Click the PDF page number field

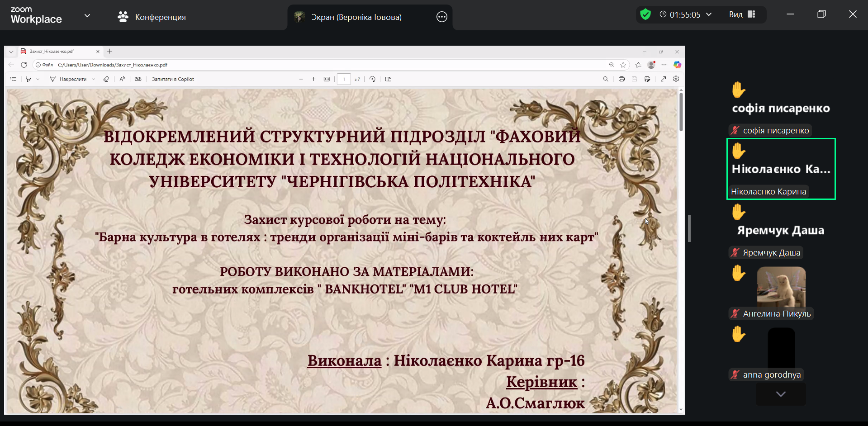tap(344, 79)
